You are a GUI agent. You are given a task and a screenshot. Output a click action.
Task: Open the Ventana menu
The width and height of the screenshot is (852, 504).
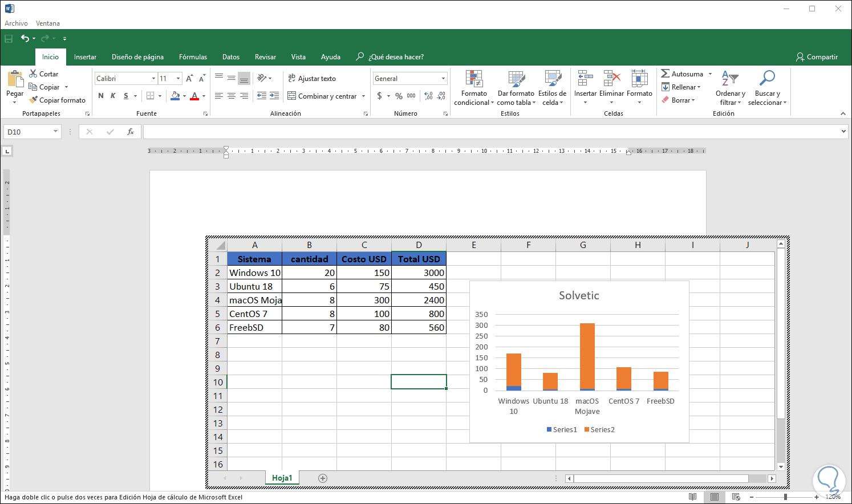coord(48,23)
